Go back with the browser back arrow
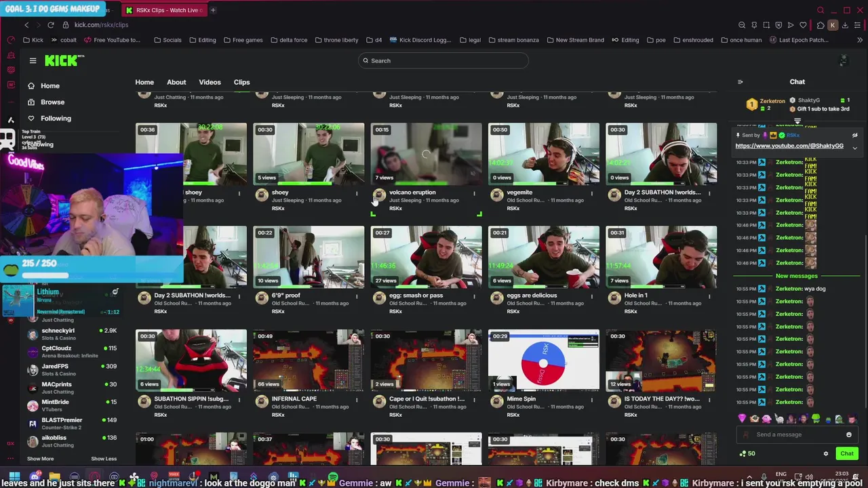 26,25
